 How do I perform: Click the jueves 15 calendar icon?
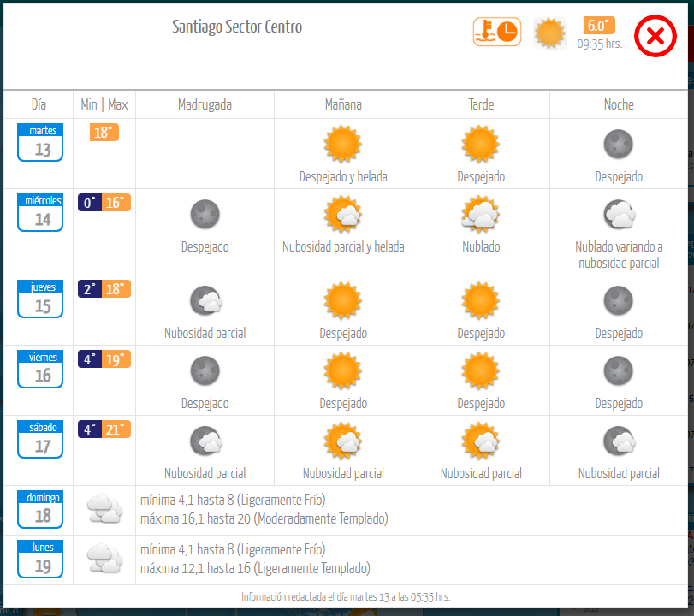pyautogui.click(x=40, y=299)
